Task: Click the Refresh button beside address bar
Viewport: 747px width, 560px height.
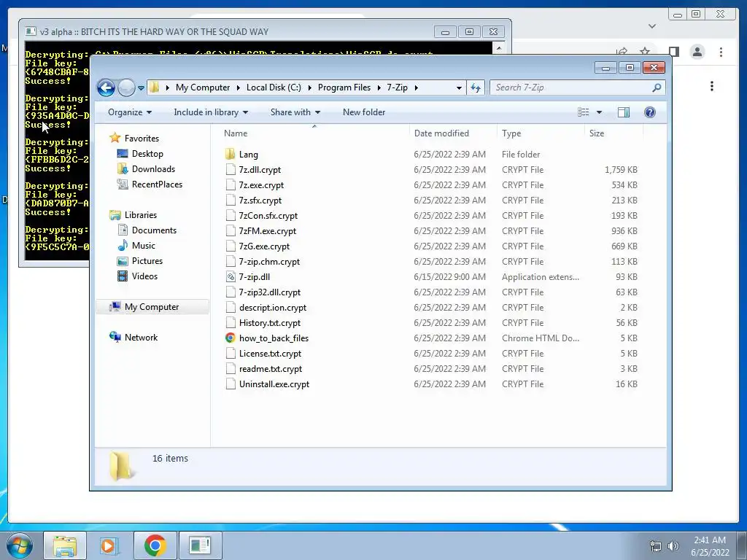Action: click(x=476, y=87)
